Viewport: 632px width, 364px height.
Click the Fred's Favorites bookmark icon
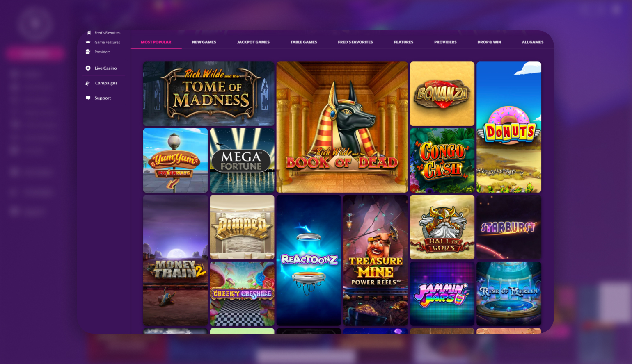[x=89, y=33]
